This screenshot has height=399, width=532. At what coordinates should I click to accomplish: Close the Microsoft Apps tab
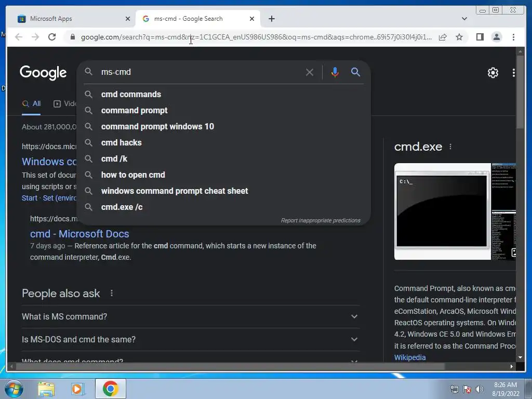tap(128, 19)
